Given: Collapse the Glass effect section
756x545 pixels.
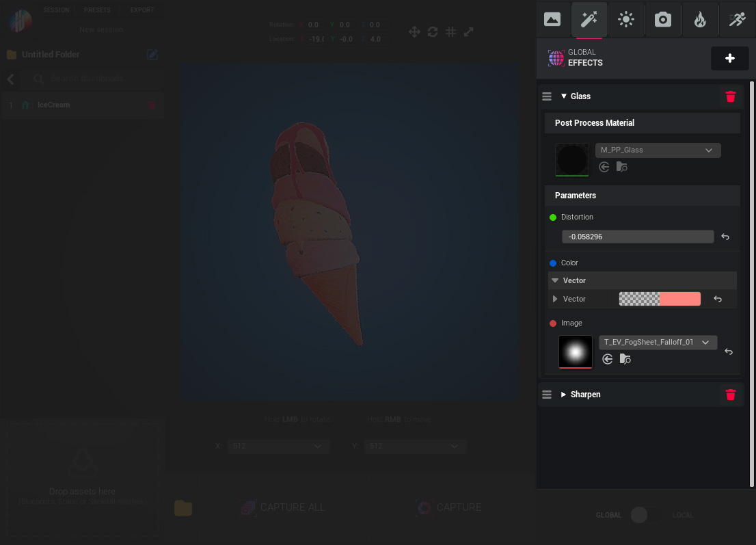Looking at the screenshot, I should (563, 96).
